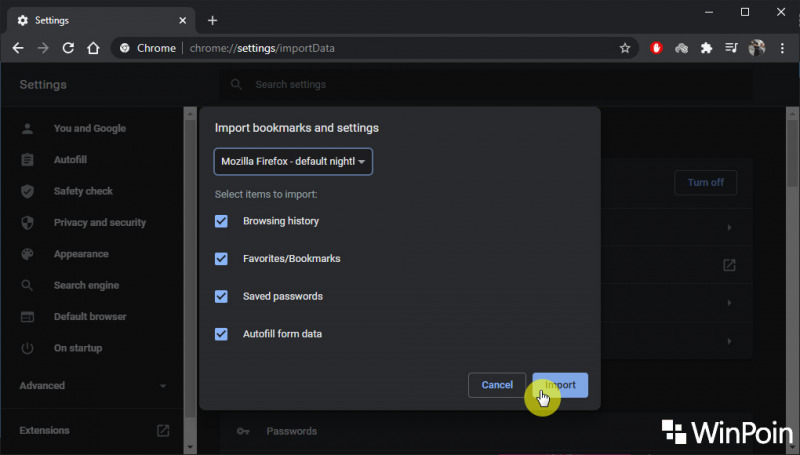Expand the Advanced section in the sidebar
The width and height of the screenshot is (800, 455).
pos(93,386)
